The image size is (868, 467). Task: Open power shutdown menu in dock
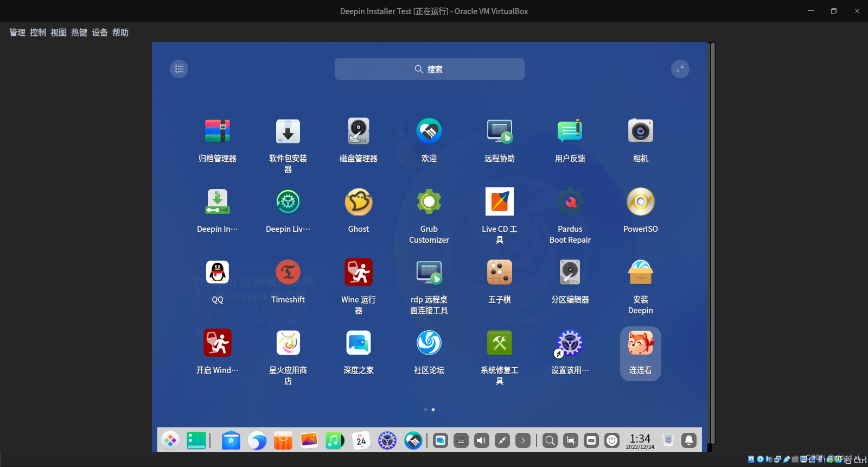(612, 440)
